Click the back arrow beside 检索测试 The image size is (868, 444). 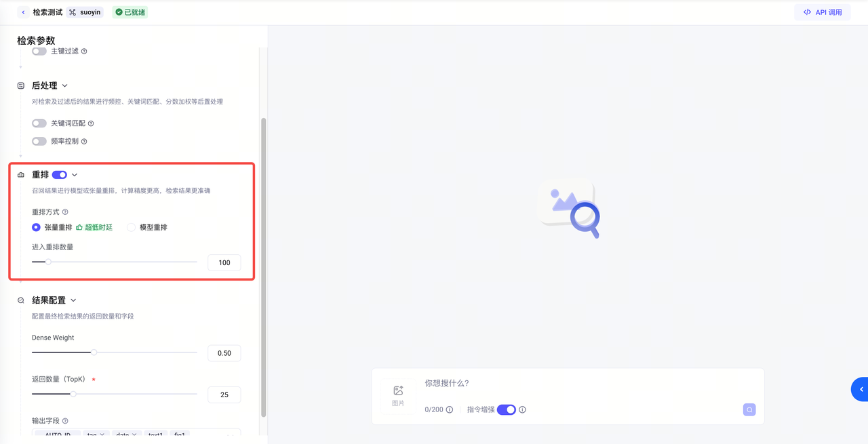point(23,12)
